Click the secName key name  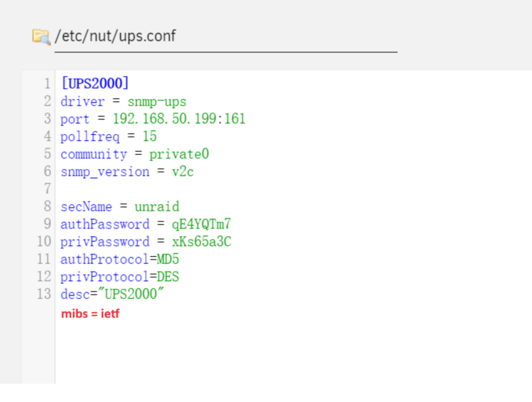pos(86,207)
